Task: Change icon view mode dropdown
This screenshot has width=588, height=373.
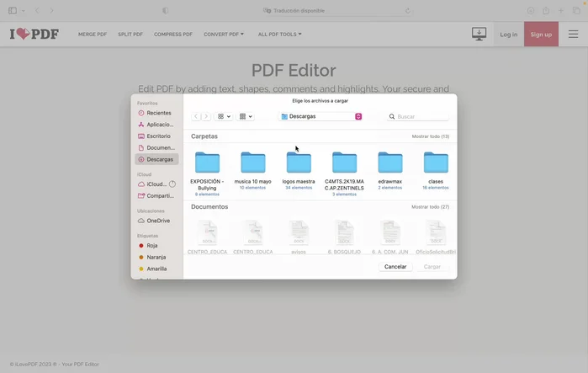Action: [224, 116]
